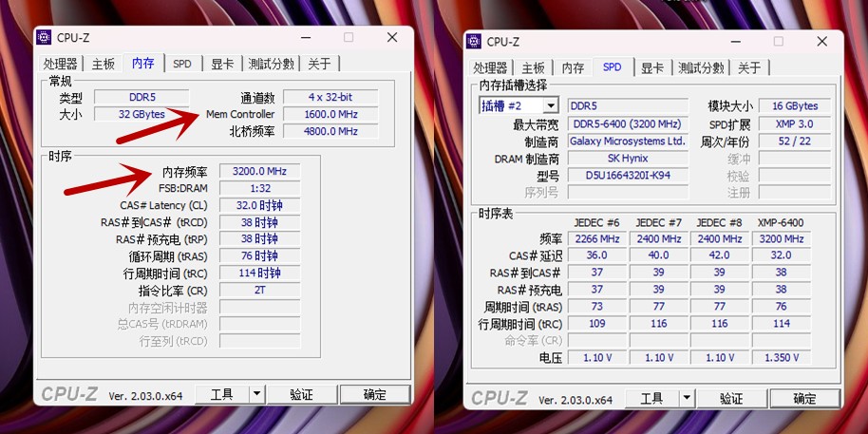
Task: Click the 1:32 FSB:DRAM value
Action: 259,188
